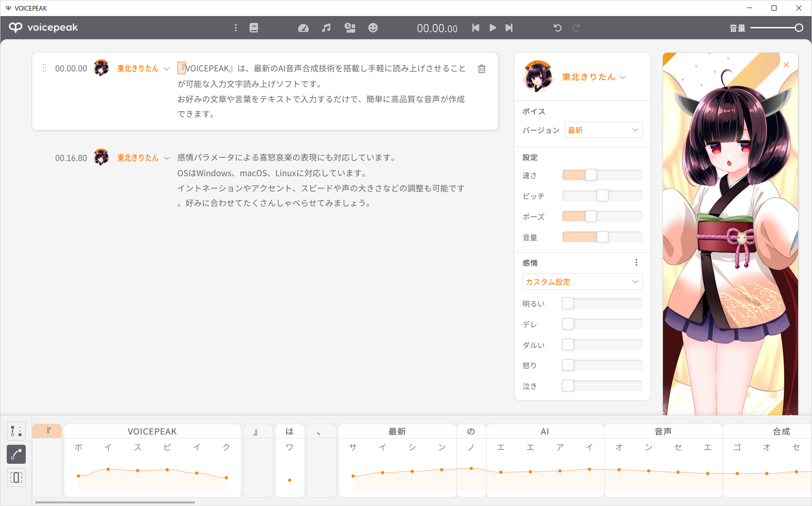This screenshot has height=506, width=812.
Task: Click the pitch point under ワ
Action: [x=290, y=480]
